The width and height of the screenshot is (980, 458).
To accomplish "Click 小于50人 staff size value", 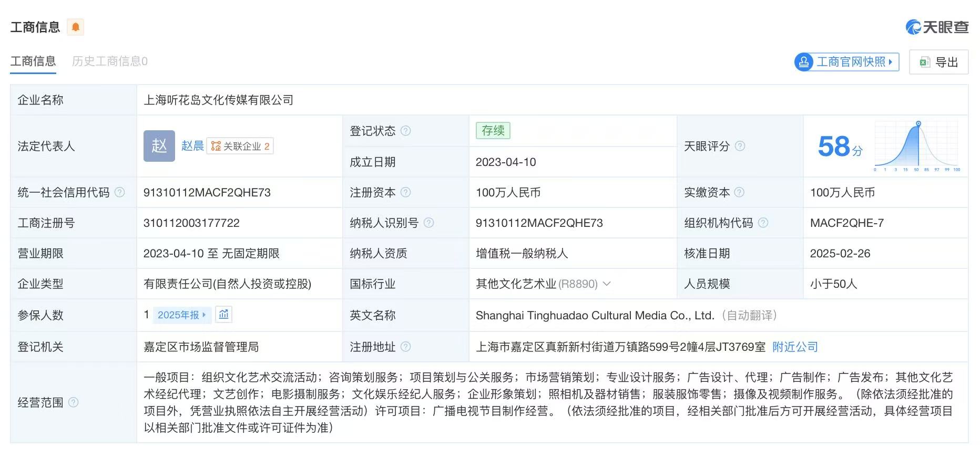I will click(834, 284).
